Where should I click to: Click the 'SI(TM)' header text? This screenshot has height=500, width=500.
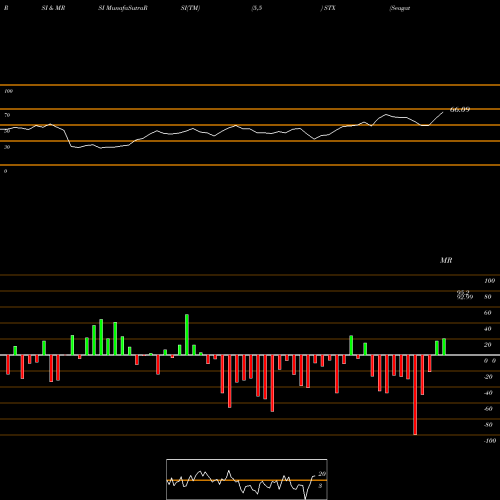point(190,8)
